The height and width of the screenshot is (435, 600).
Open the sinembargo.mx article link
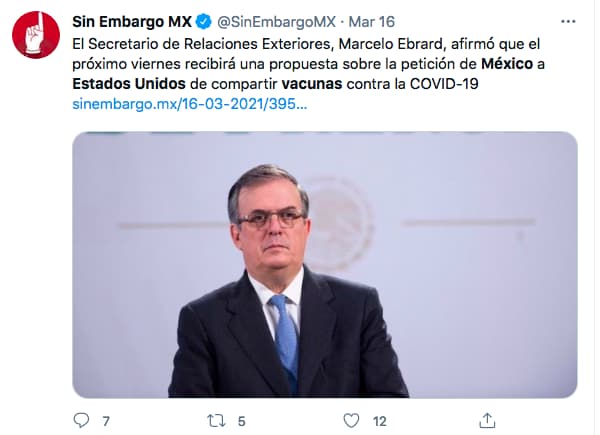[x=189, y=104]
